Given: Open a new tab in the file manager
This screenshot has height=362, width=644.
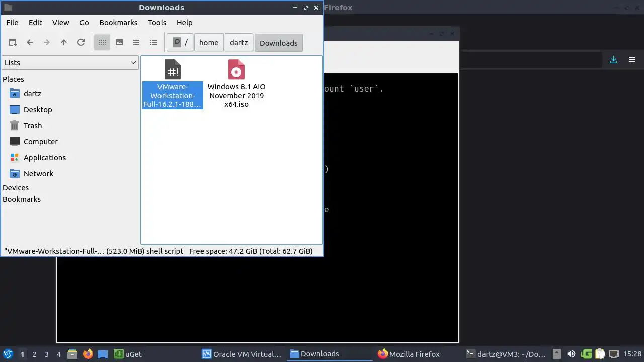Looking at the screenshot, I should [x=13, y=43].
